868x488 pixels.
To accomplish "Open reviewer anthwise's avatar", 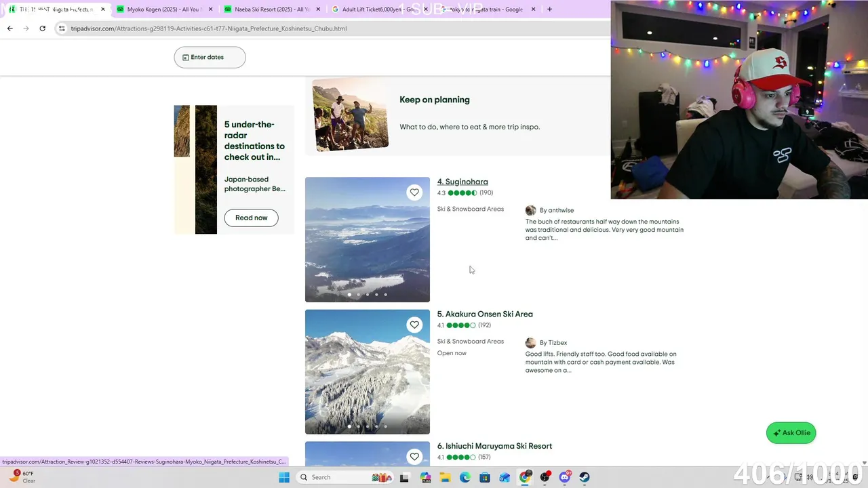I will coord(530,210).
